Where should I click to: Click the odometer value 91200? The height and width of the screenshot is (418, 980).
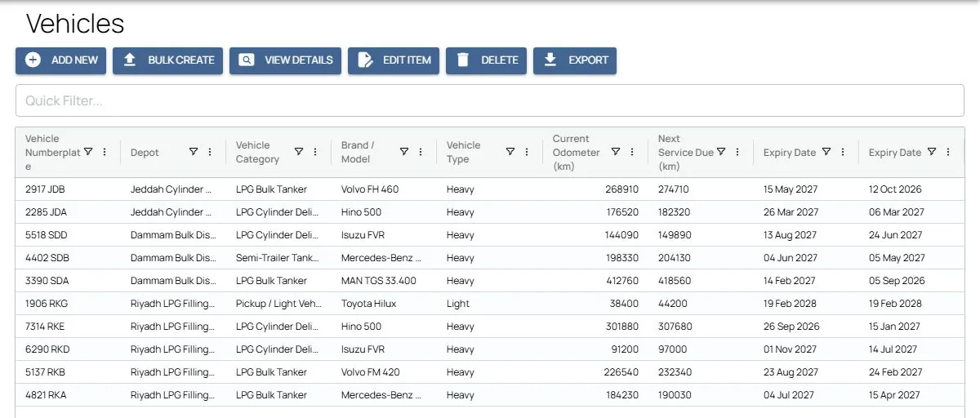pos(625,349)
